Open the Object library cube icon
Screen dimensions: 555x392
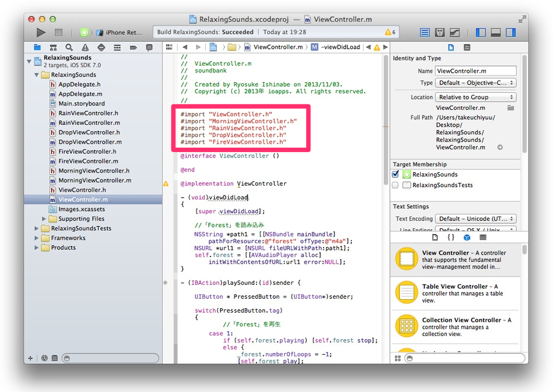(x=467, y=237)
